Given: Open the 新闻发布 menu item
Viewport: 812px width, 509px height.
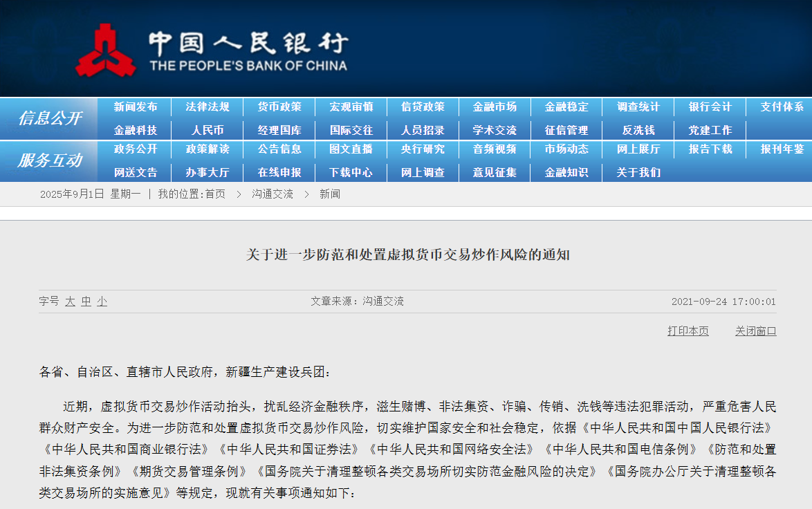Looking at the screenshot, I should [135, 107].
